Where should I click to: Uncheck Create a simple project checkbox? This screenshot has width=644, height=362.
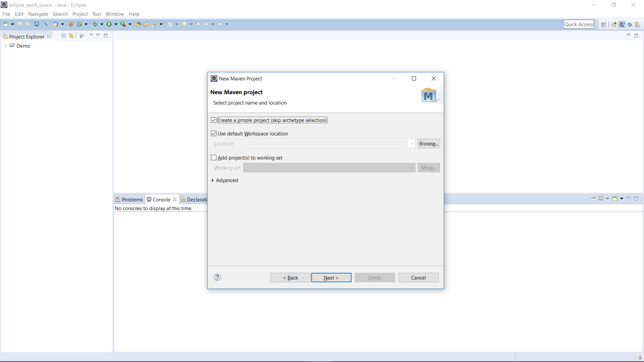(214, 120)
